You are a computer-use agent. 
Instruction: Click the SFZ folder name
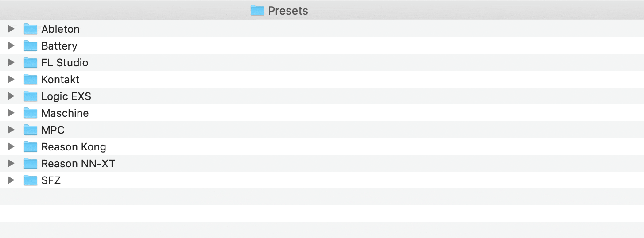tap(51, 180)
